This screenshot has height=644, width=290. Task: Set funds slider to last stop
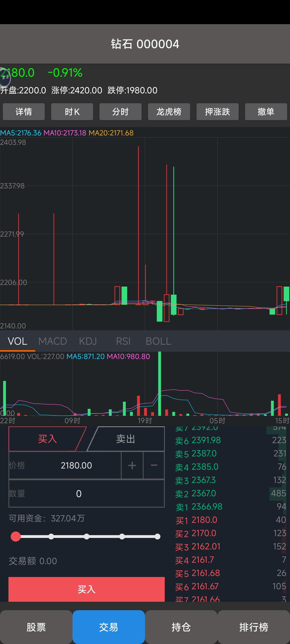[x=157, y=537]
